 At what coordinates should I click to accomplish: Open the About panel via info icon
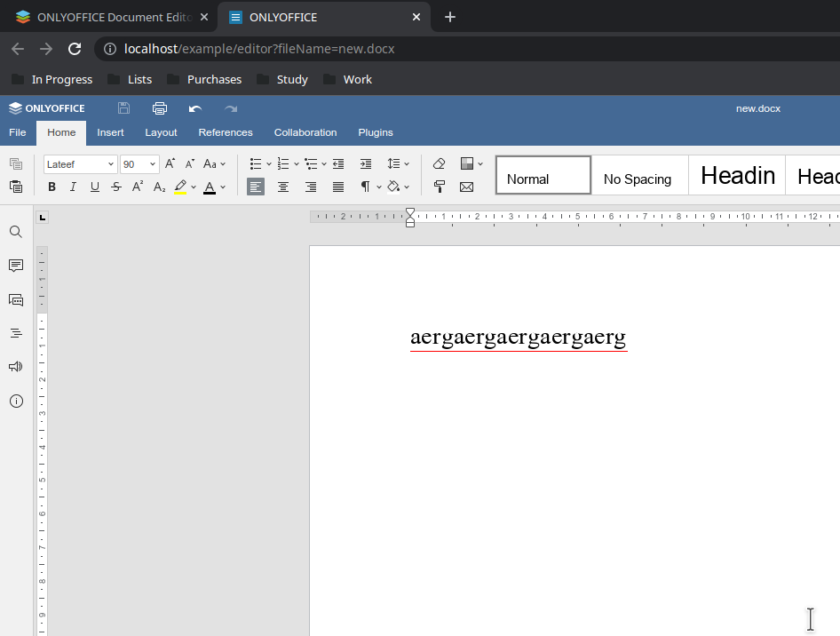pos(16,401)
